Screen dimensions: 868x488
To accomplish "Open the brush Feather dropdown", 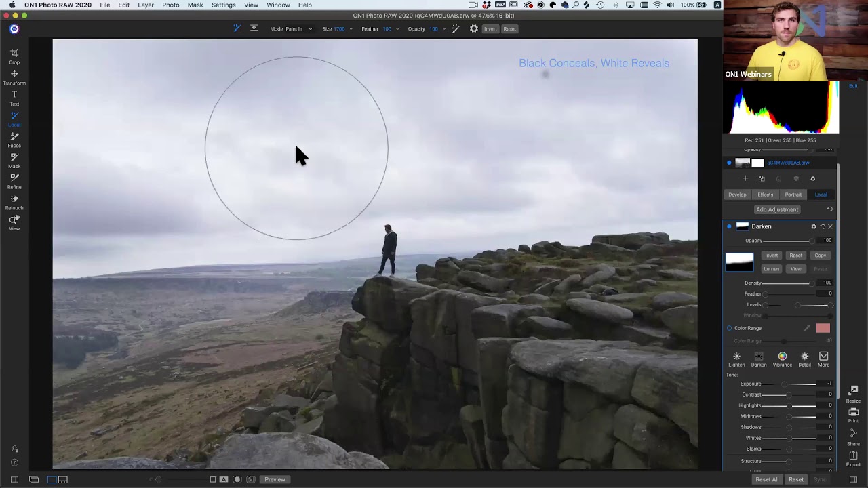I will [391, 29].
